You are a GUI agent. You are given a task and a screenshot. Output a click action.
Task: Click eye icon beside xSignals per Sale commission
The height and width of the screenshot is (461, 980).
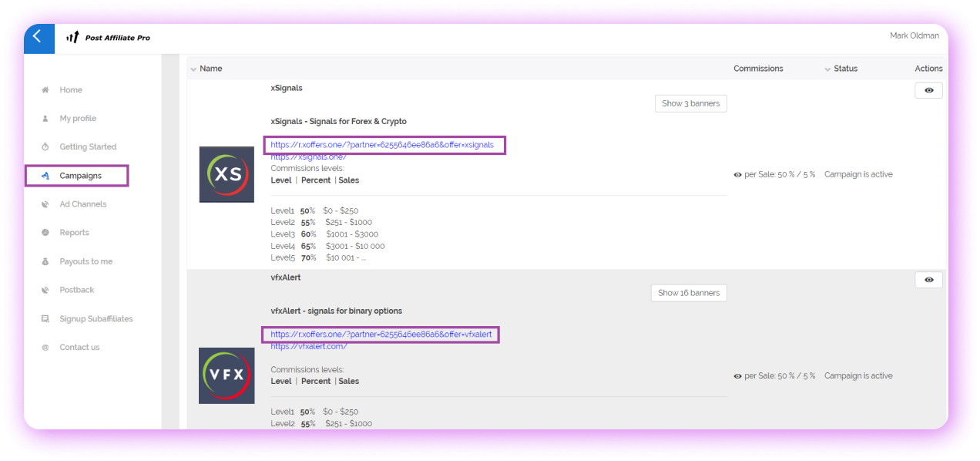(737, 175)
